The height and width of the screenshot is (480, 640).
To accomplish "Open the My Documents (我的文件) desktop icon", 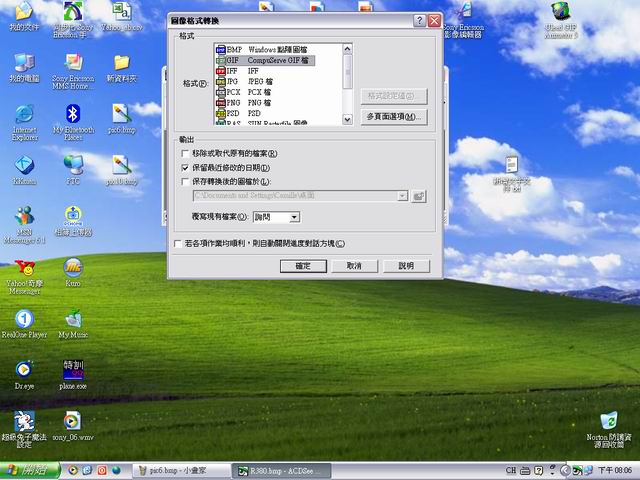I will (x=24, y=16).
